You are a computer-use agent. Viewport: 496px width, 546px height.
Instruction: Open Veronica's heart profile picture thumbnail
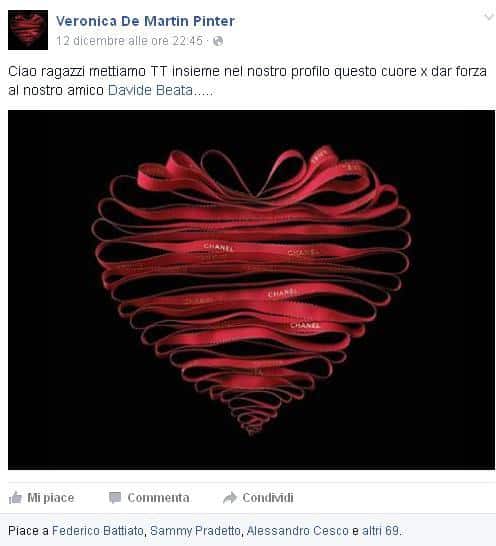coord(28,30)
